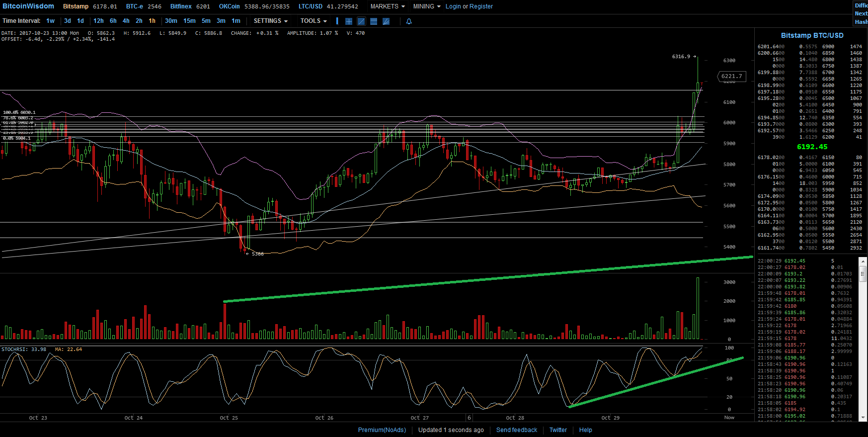Click the Bitstamp BTC/USD order book title
The width and height of the screenshot is (868, 437).
pyautogui.click(x=812, y=35)
